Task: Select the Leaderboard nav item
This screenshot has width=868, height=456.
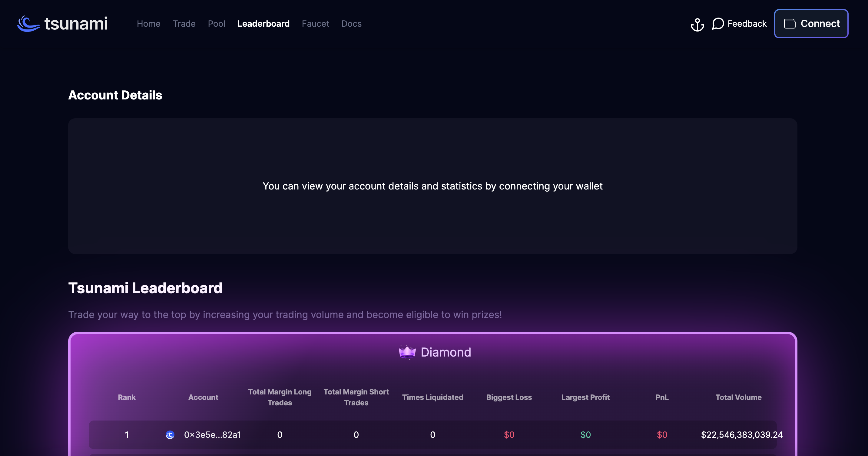Action: (x=263, y=24)
